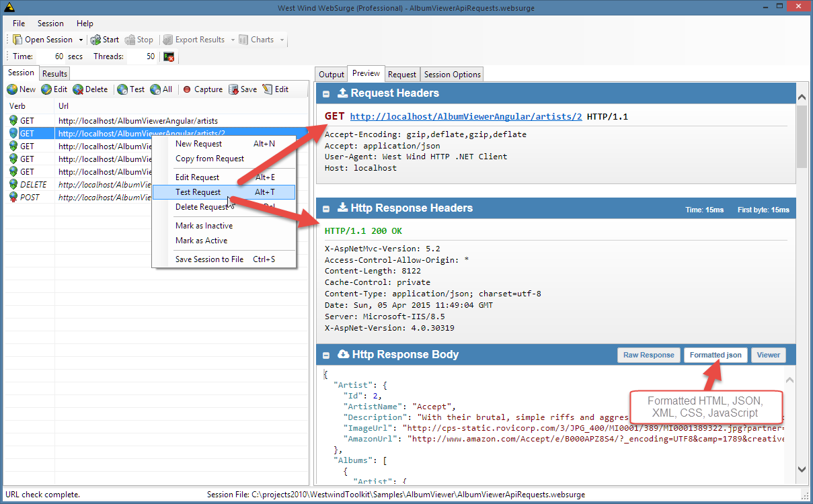Switch to the Output tab

pyautogui.click(x=332, y=75)
